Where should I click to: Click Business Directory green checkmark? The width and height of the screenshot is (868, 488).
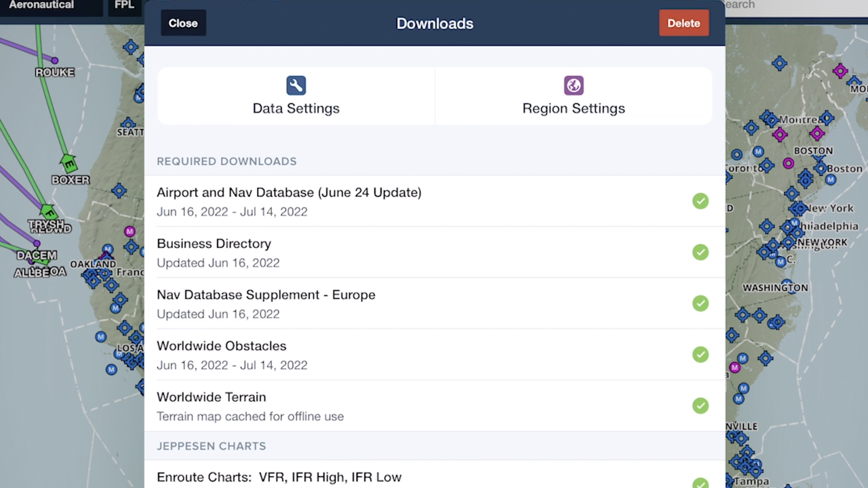coord(700,252)
